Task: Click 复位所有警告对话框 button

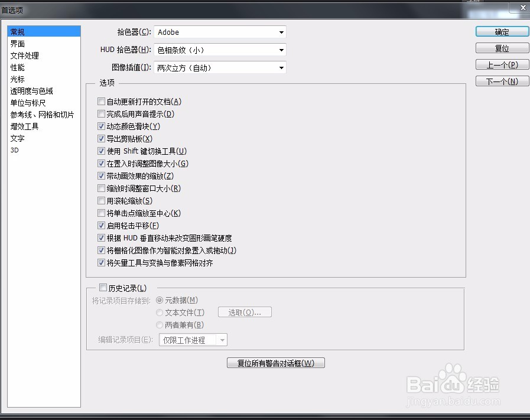Action: click(276, 363)
